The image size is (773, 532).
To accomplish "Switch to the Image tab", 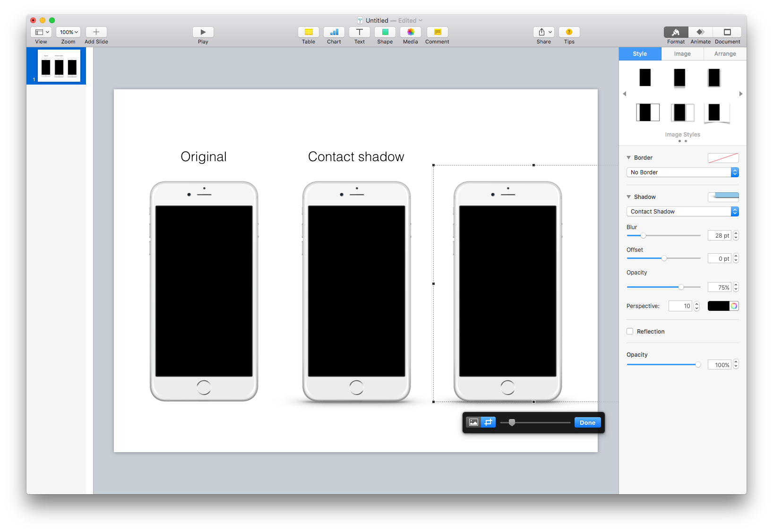I will (682, 53).
